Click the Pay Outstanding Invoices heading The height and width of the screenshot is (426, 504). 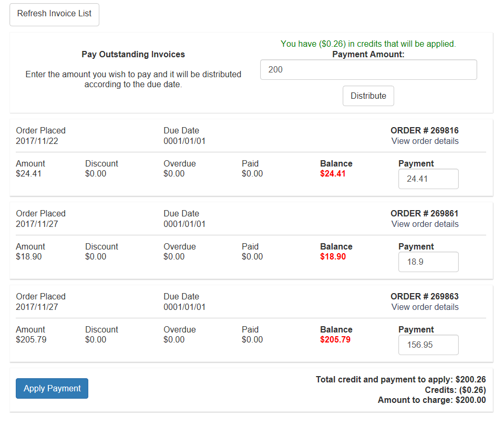(133, 55)
